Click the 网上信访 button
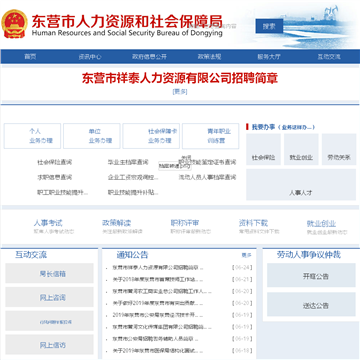Image resolution: width=360 pixels, height=360 pixels. [50, 345]
